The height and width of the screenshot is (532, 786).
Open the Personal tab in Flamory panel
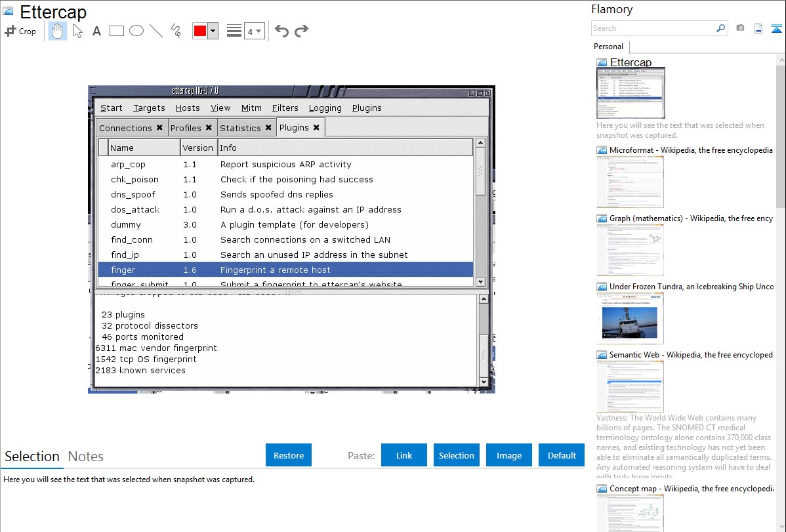pos(608,47)
